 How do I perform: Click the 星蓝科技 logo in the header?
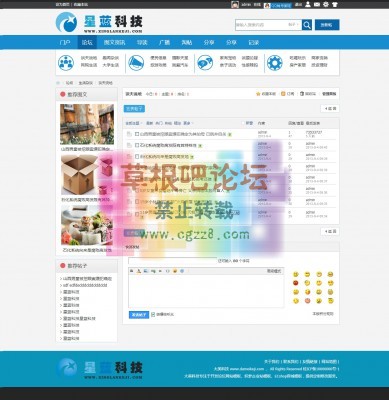point(99,22)
